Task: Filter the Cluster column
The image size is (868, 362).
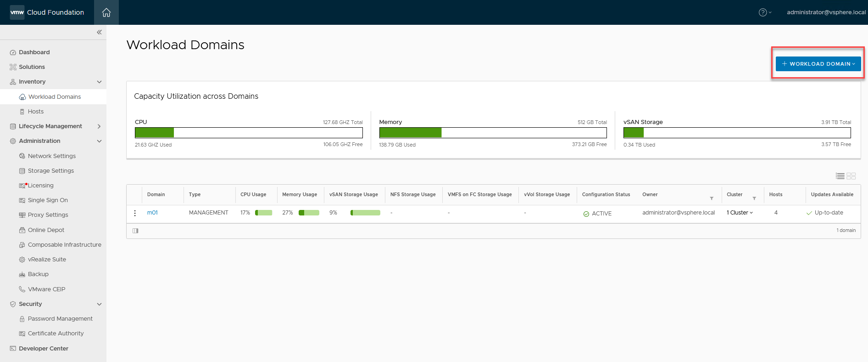Action: 754,198
